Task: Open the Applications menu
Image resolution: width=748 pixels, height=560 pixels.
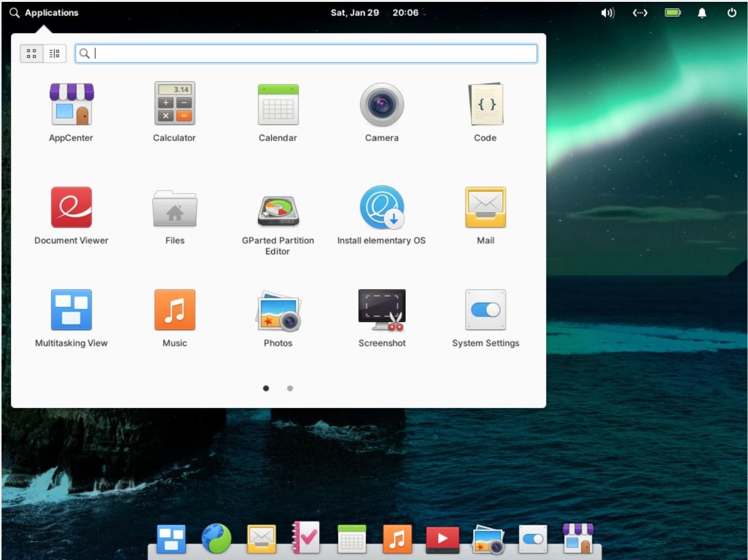Action: [44, 12]
